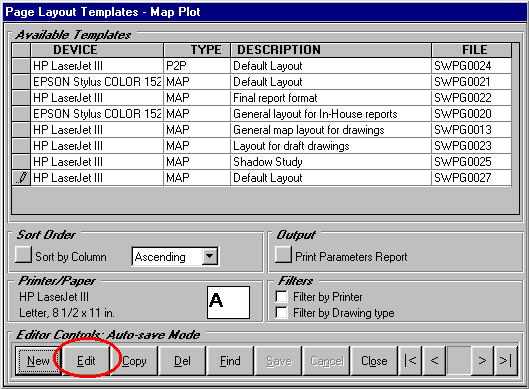Click HP LaserJet III device in SWPG0022 row
This screenshot has width=529, height=389.
point(97,98)
